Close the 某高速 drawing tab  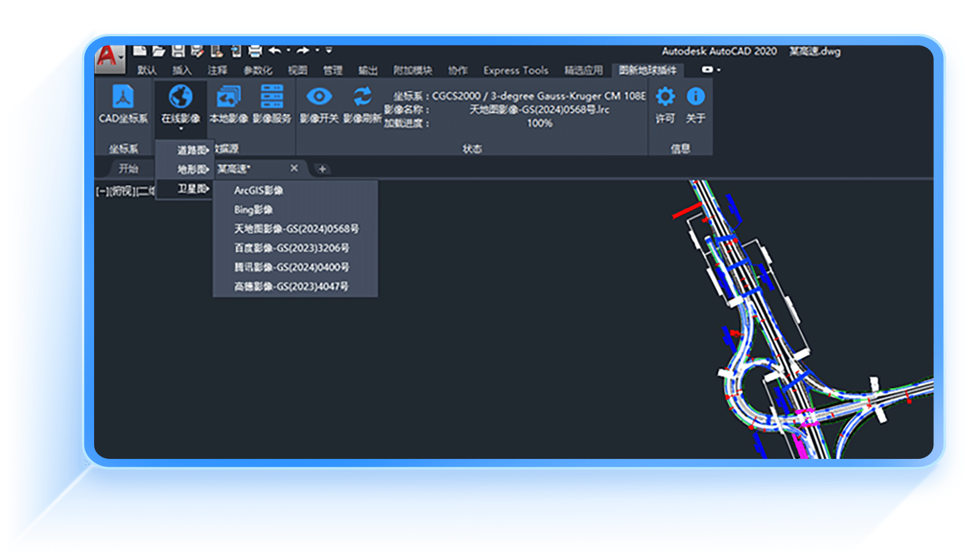294,168
